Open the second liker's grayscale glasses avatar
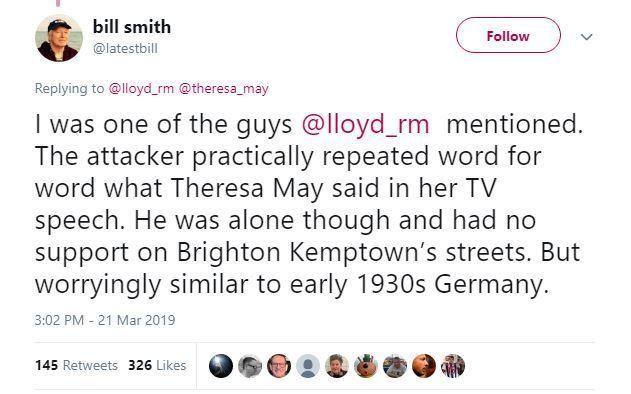Viewport: 631px width, 394px height. (x=250, y=366)
